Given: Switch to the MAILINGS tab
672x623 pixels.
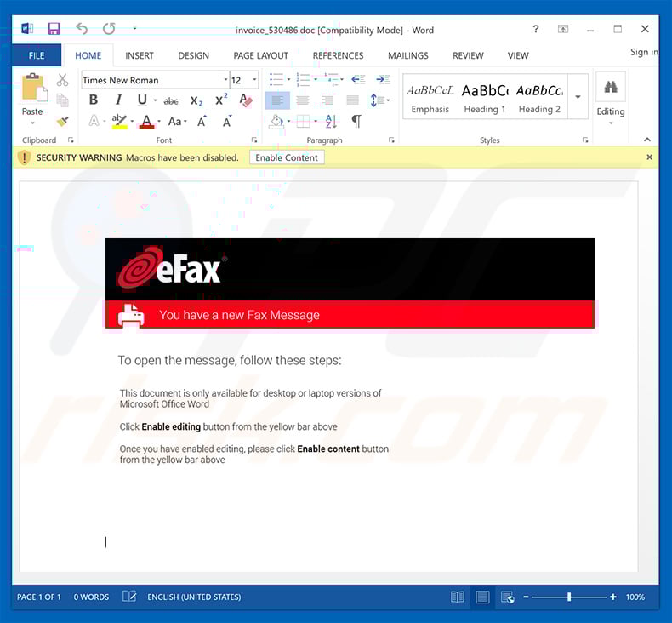Looking at the screenshot, I should (x=408, y=55).
